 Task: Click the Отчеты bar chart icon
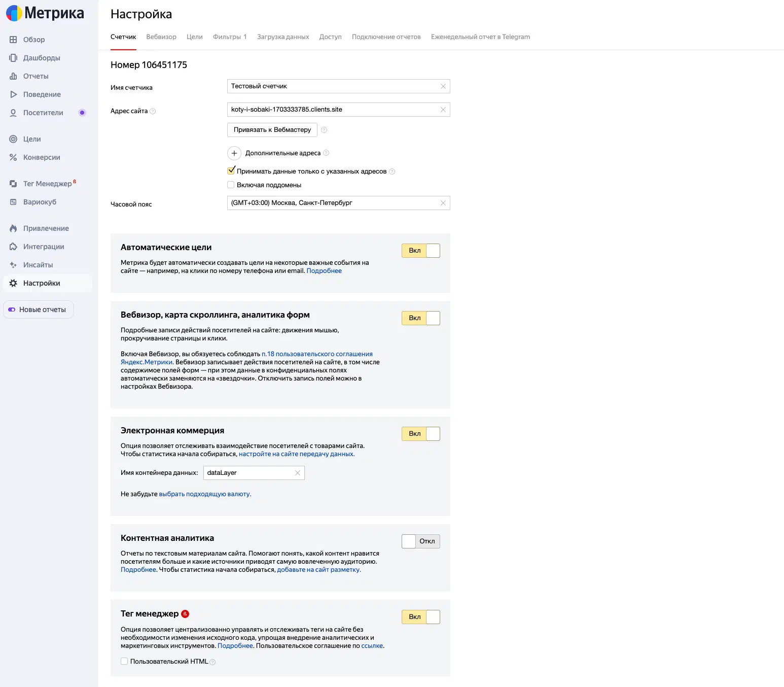[x=13, y=76]
